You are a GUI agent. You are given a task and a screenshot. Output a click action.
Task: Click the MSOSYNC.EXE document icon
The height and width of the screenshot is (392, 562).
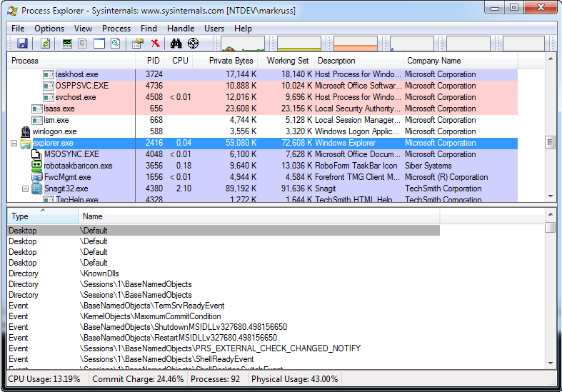click(x=36, y=154)
